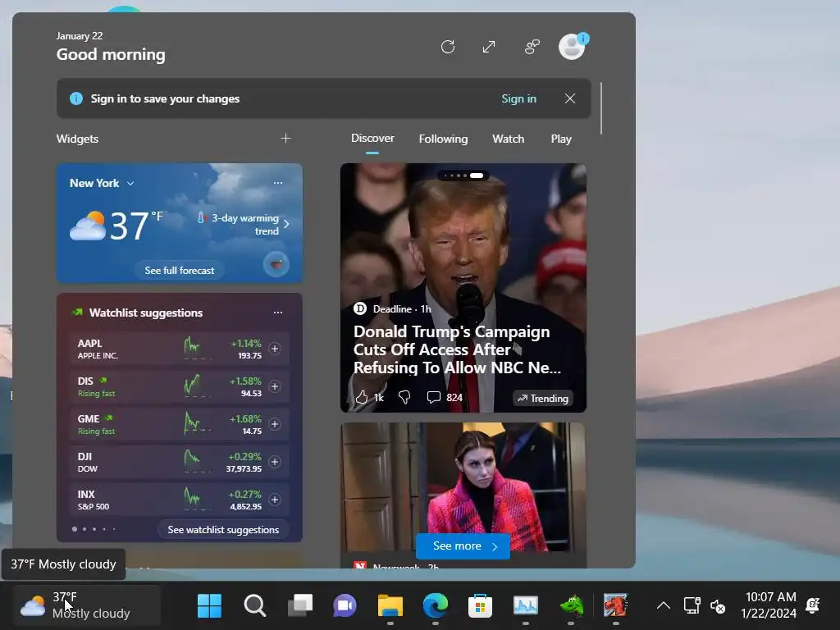Open the AAPL Apple Inc. row
840x630 pixels.
(x=180, y=349)
